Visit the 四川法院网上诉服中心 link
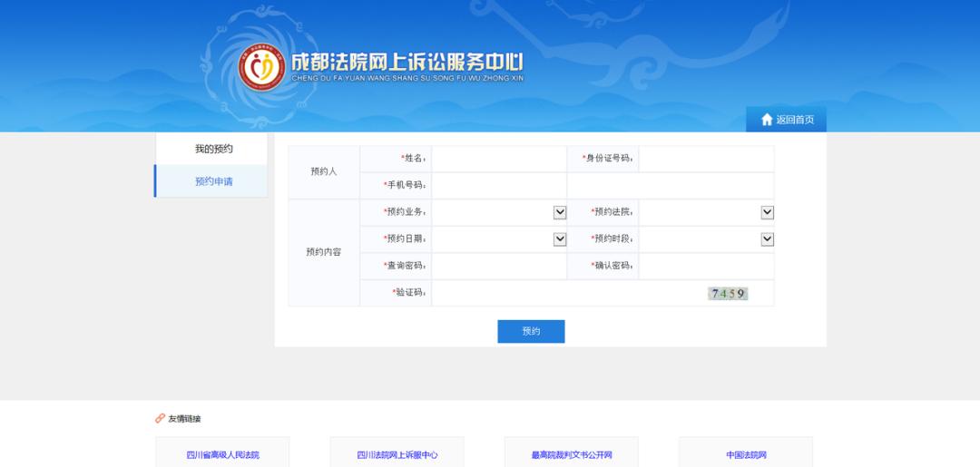This screenshot has width=980, height=467. coord(397,454)
